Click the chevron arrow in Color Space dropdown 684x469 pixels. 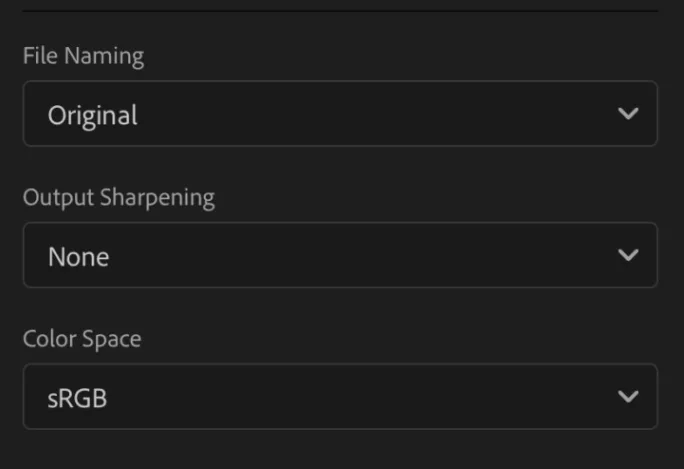628,397
